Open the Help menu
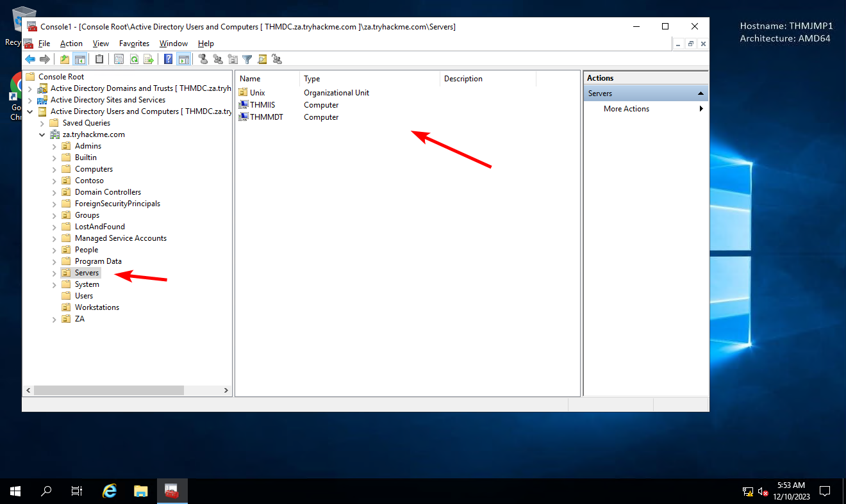Viewport: 846px width, 504px height. (x=206, y=44)
